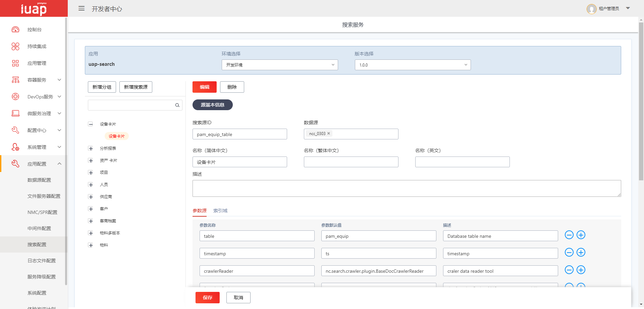Click the 新增搜索源 button
This screenshot has width=644, height=309.
point(136,87)
